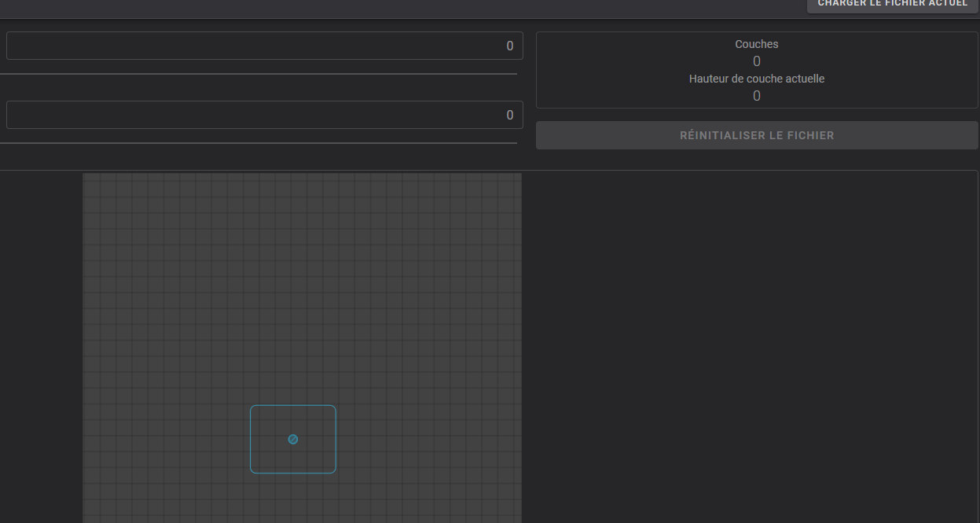Click the middle of the upper slider track
Image resolution: width=980 pixels, height=523 pixels.
coord(259,74)
